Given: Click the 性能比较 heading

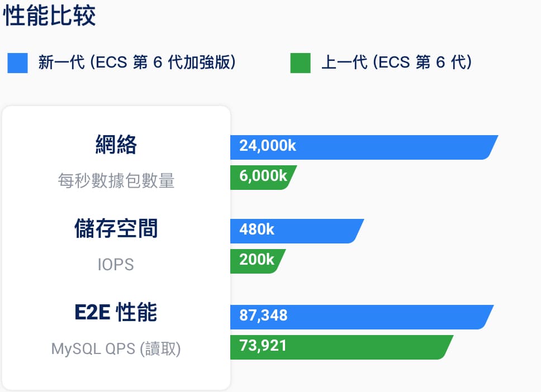Looking at the screenshot, I should click(50, 16).
